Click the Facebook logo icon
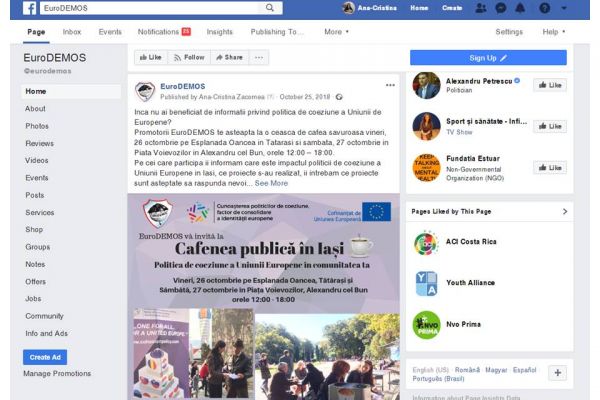 pos(29,8)
